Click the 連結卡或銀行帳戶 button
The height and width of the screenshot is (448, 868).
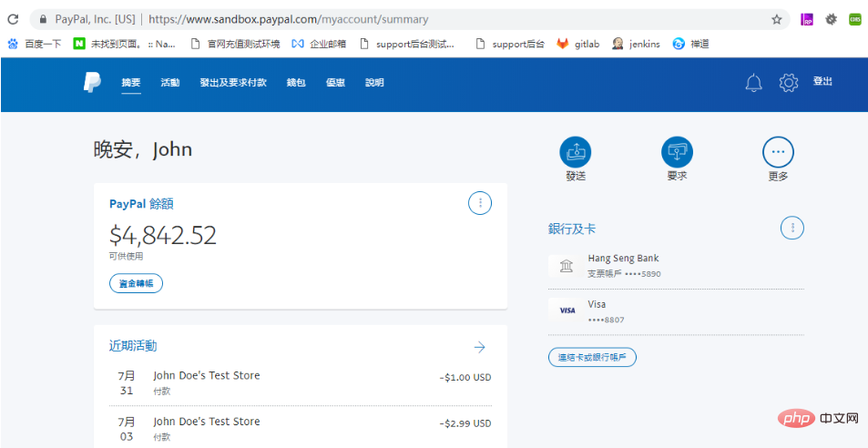coord(592,357)
